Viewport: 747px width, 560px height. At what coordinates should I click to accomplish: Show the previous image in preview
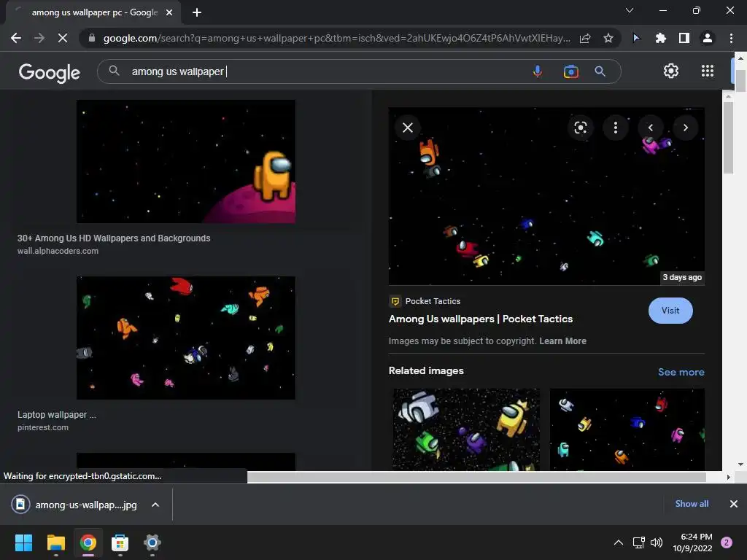[x=650, y=128]
